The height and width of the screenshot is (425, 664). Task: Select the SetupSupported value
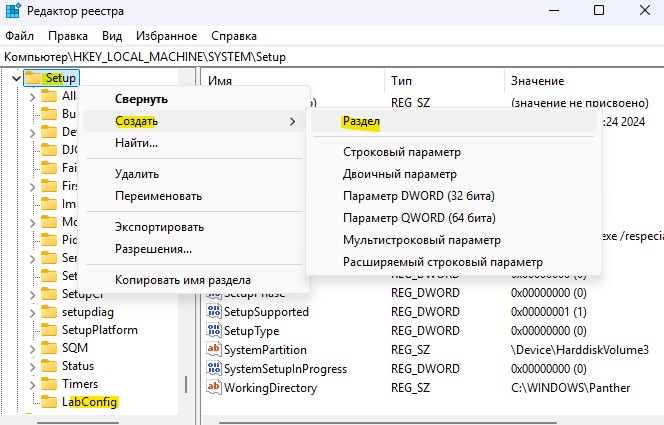coord(266,312)
